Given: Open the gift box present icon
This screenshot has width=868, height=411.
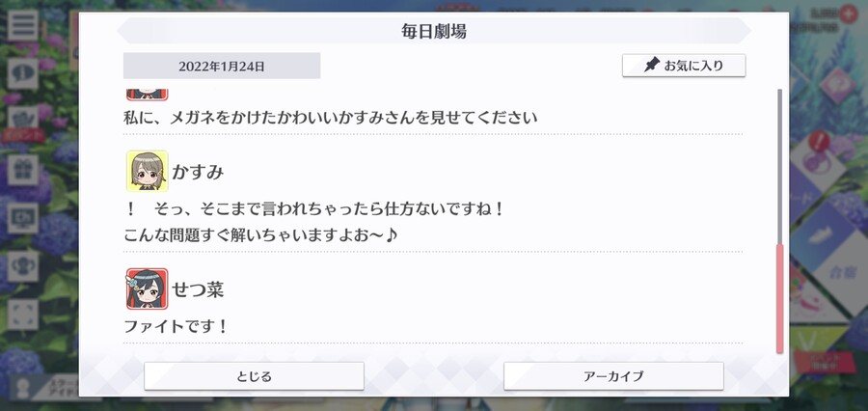Looking at the screenshot, I should (x=23, y=170).
